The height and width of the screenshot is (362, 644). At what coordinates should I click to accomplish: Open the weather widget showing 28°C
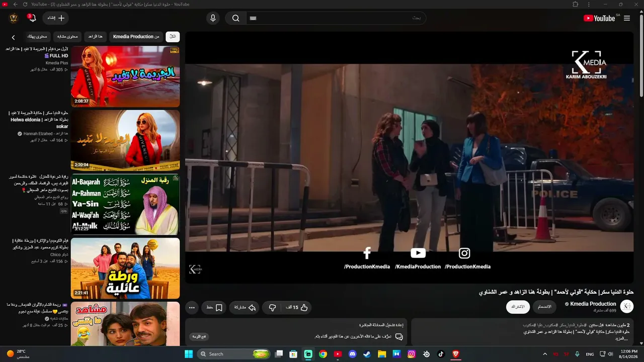[18, 354]
